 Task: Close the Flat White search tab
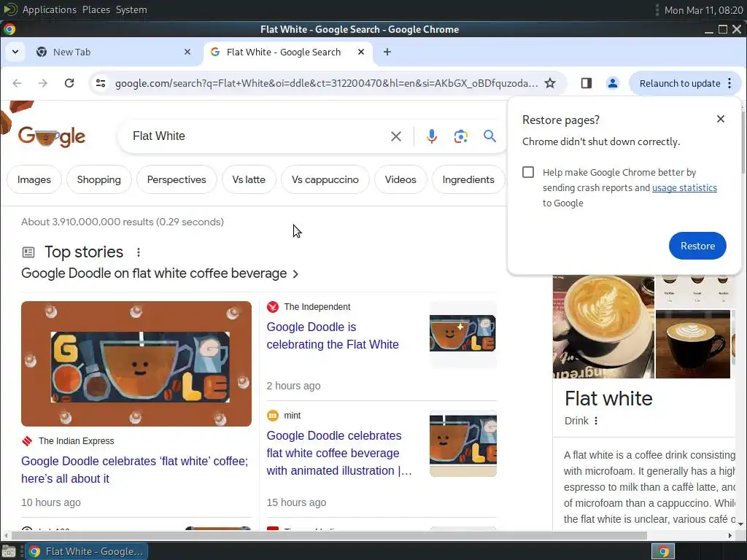point(361,52)
